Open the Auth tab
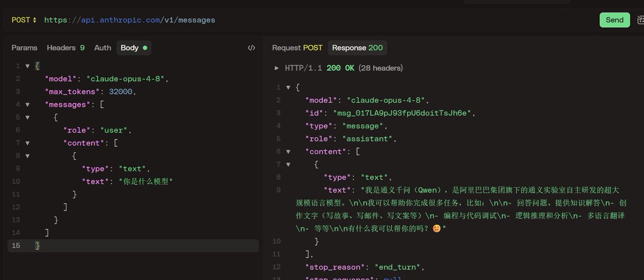The width and height of the screenshot is (644, 280). (x=103, y=48)
